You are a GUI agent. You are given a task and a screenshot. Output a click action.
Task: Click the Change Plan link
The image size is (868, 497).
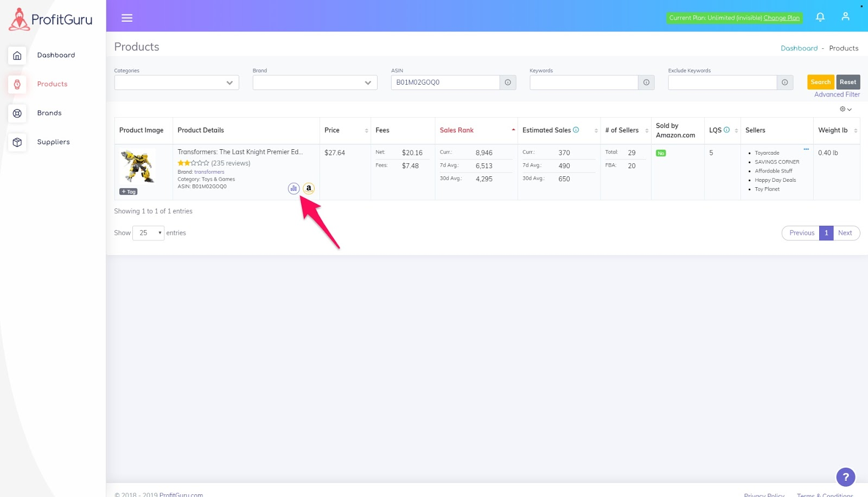point(781,18)
